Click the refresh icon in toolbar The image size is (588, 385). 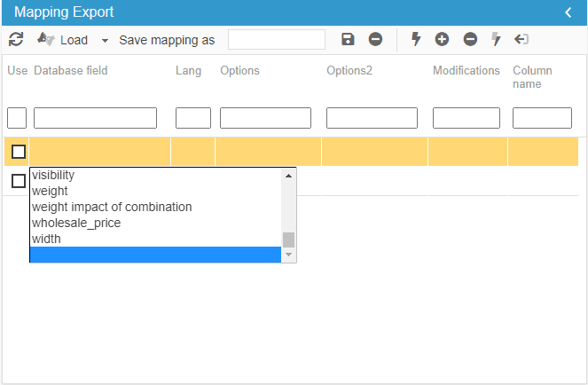click(x=16, y=39)
